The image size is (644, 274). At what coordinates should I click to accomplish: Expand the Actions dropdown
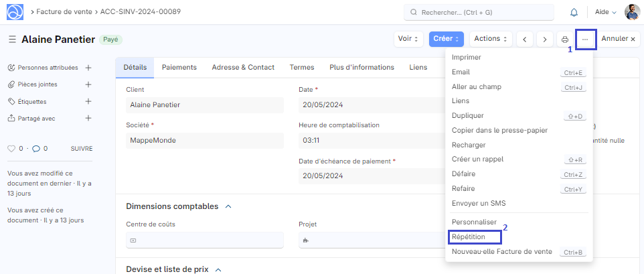491,39
